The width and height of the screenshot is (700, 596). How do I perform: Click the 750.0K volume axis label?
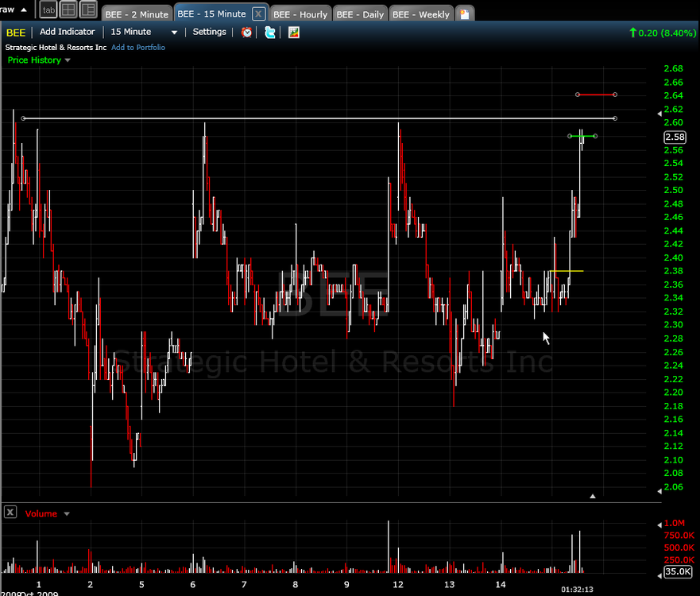point(679,536)
